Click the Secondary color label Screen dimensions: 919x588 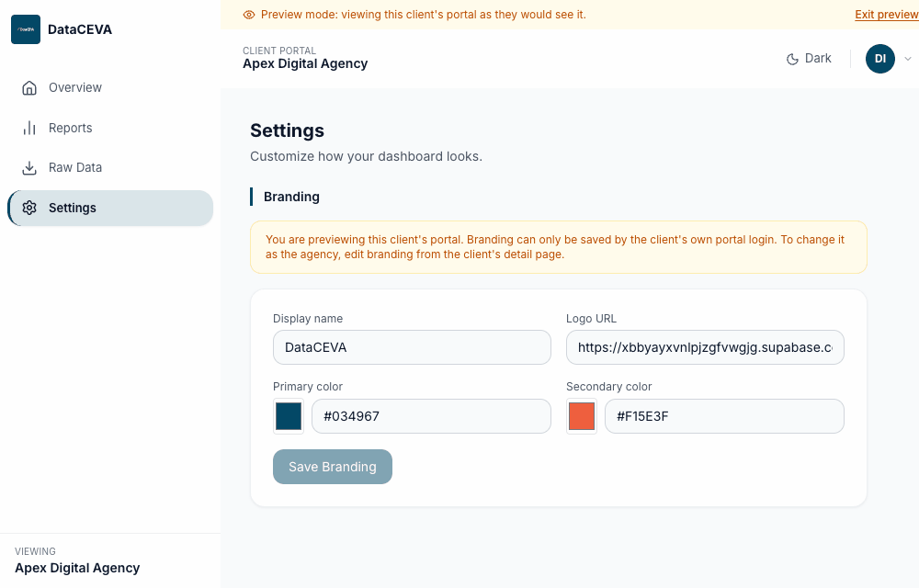pyautogui.click(x=609, y=387)
